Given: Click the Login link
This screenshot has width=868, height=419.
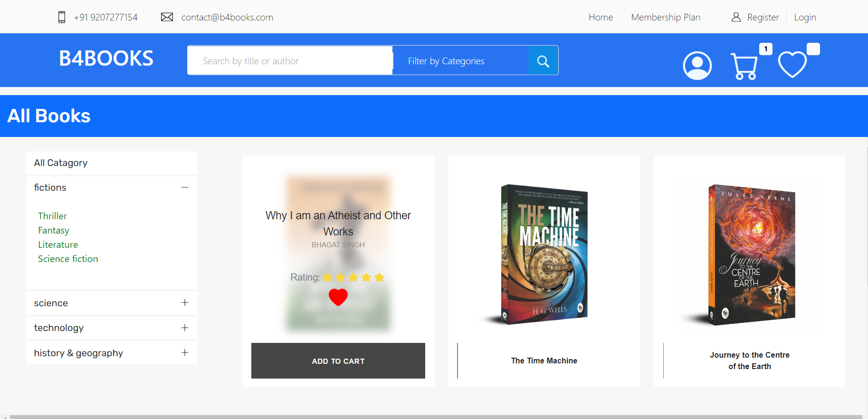Looking at the screenshot, I should coord(805,17).
